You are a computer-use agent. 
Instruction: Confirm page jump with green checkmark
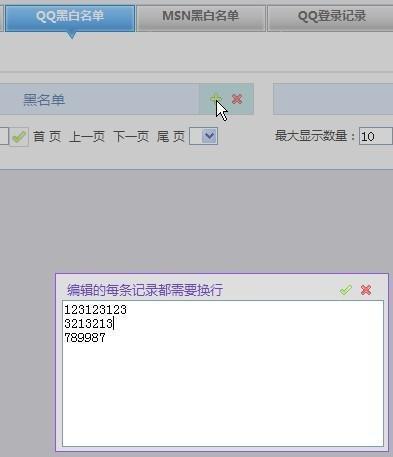[x=19, y=137]
